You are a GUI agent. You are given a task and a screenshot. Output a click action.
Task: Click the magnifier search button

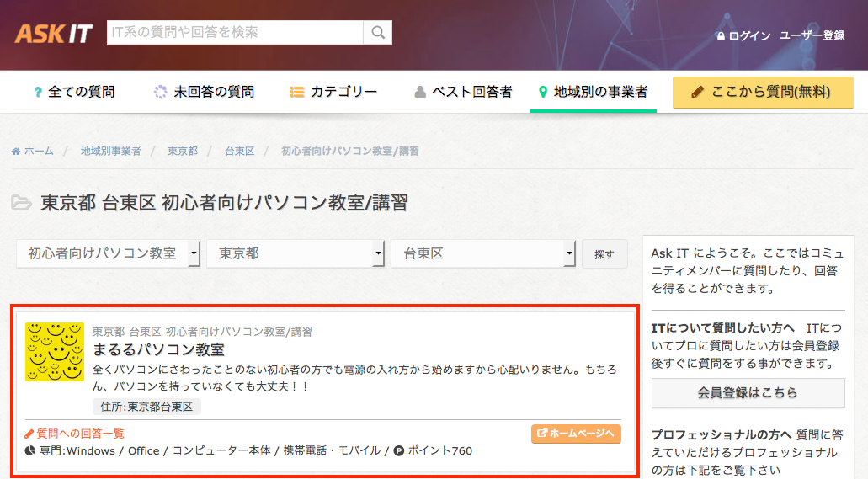(378, 33)
